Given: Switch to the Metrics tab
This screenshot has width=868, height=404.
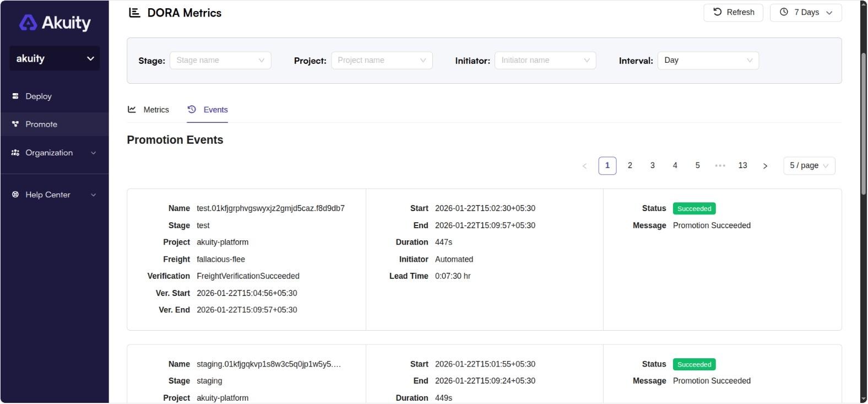Looking at the screenshot, I should point(149,110).
